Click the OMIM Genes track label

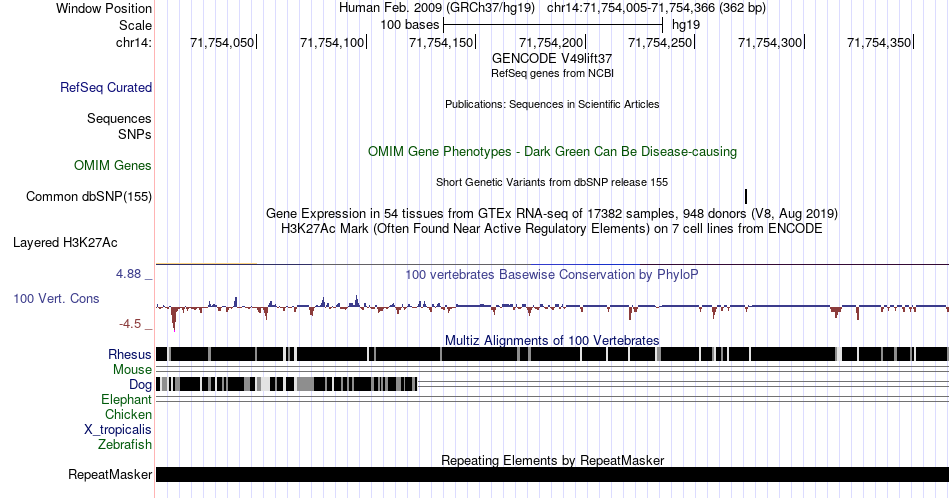(x=113, y=165)
